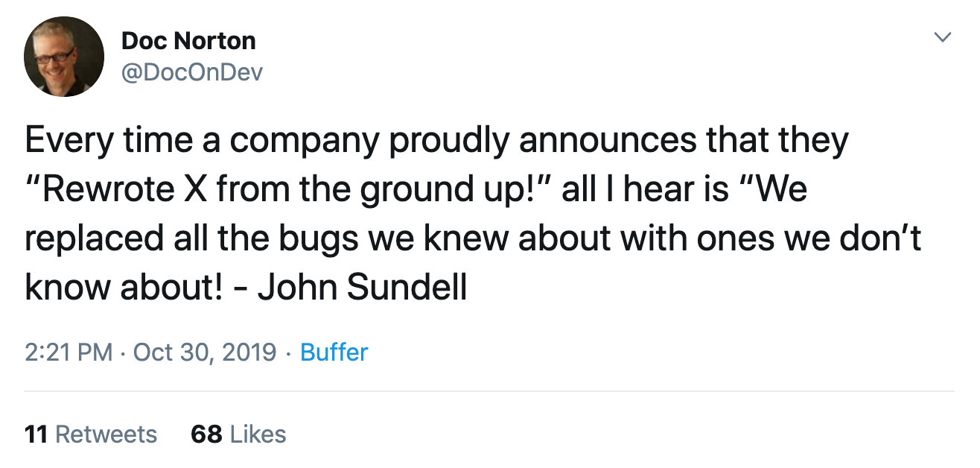The height and width of the screenshot is (468, 980).
Task: Click the "Rewrote X from the ground up!" quote
Action: [287, 190]
